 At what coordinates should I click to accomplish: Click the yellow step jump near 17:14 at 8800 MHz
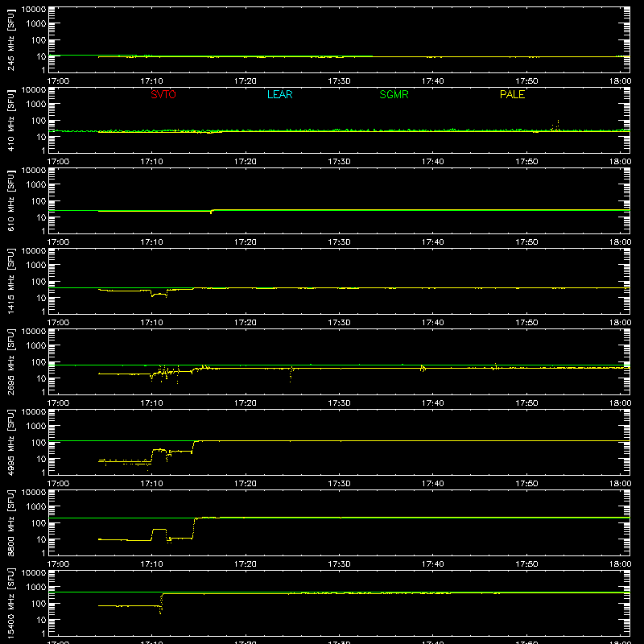194,528
